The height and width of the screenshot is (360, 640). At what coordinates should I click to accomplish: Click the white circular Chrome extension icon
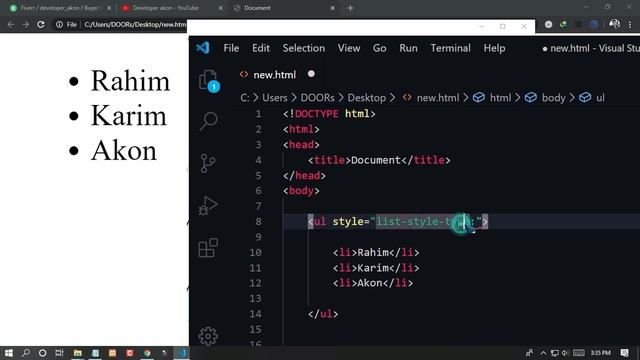[x=549, y=24]
